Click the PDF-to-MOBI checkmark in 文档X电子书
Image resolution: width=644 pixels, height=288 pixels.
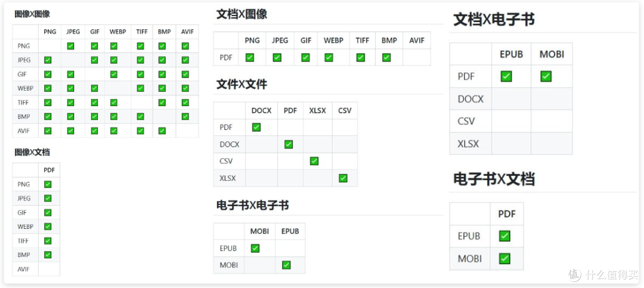[x=546, y=76]
